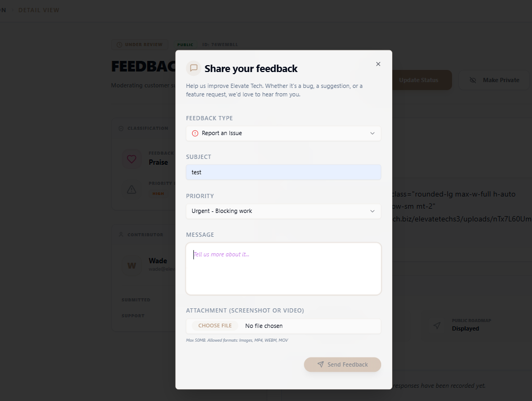Click the Update Status button
The height and width of the screenshot is (401, 532).
click(x=418, y=80)
